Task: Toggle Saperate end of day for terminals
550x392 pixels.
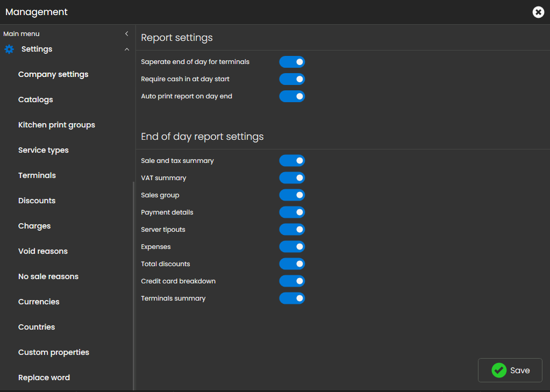Action: coord(292,62)
